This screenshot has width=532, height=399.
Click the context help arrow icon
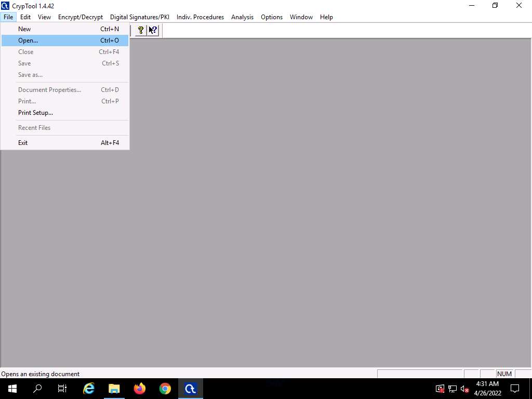point(152,30)
